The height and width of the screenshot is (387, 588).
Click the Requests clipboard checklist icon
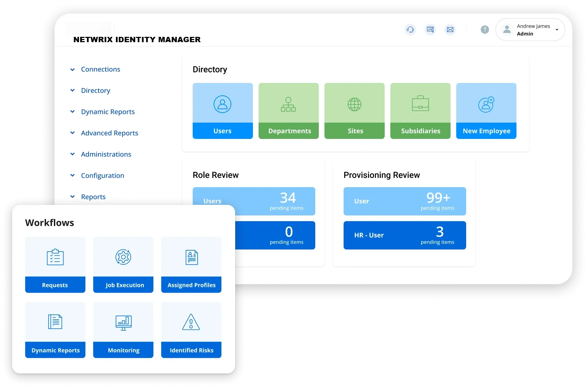pyautogui.click(x=55, y=257)
